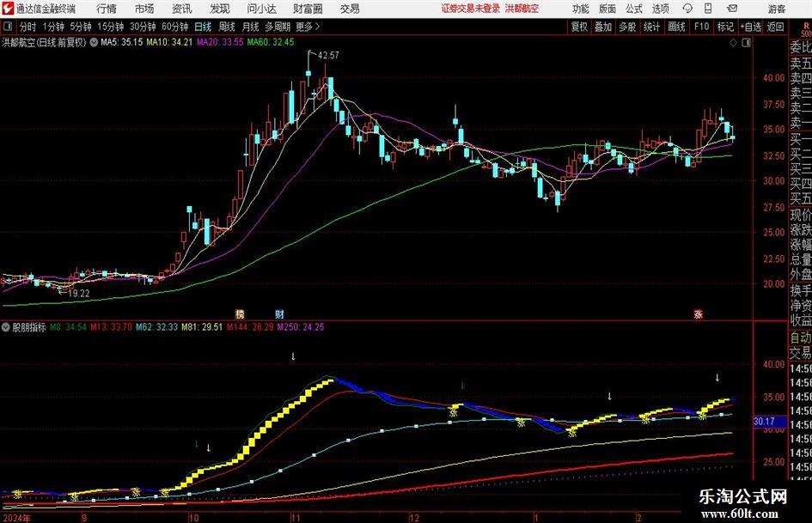Select the 日线 daily period tab
This screenshot has width=812, height=523.
203,27
